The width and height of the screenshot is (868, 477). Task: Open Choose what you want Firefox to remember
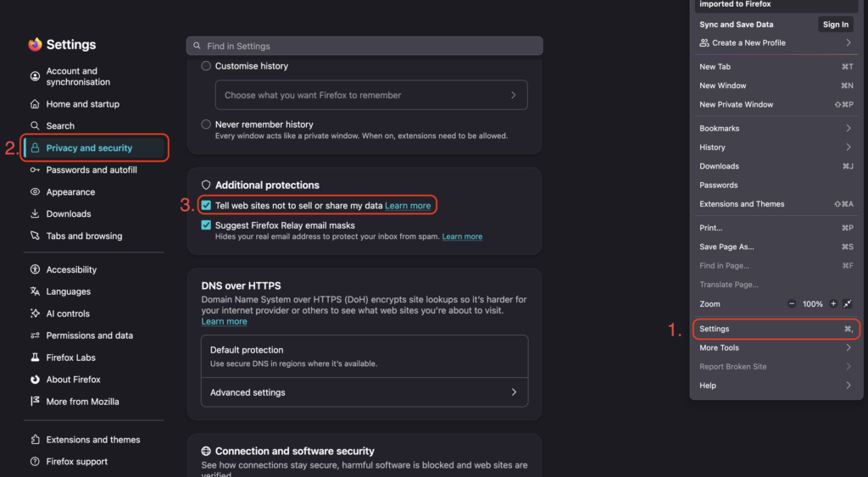coord(371,95)
